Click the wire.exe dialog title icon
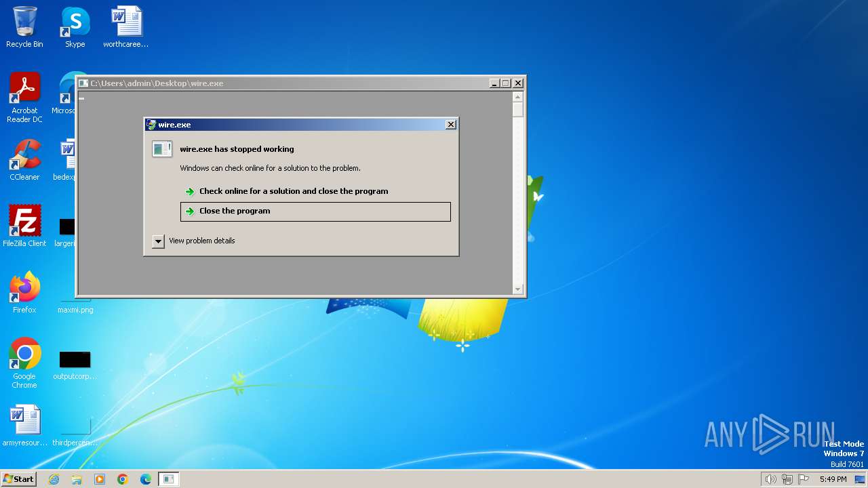This screenshot has height=488, width=868. click(151, 125)
